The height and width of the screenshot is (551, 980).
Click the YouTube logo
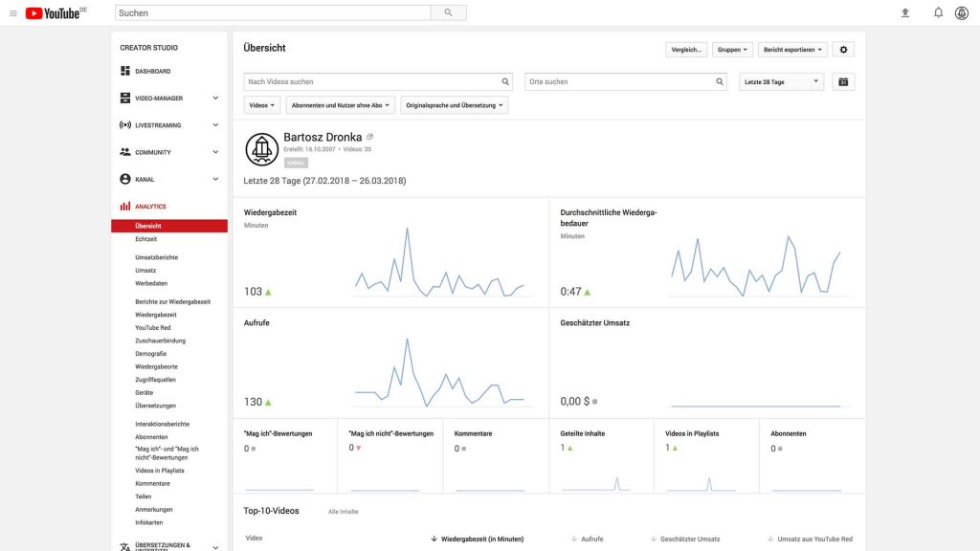pos(56,13)
